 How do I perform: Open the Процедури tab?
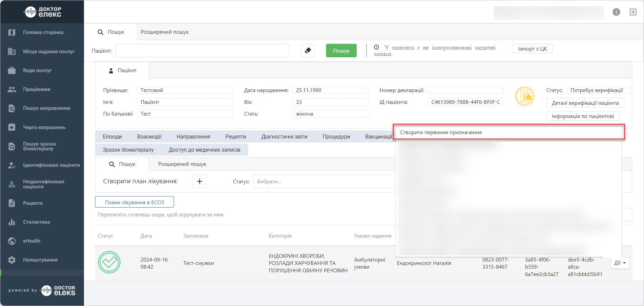coord(336,136)
